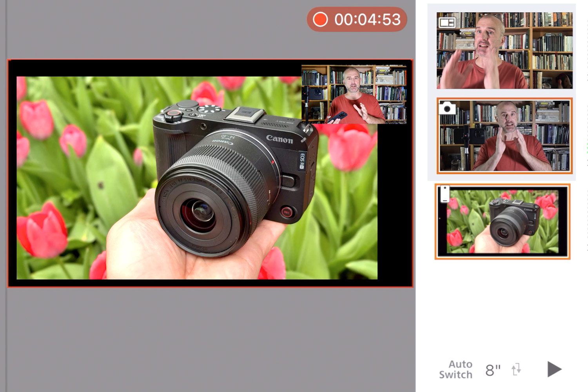Click the red record indicator dot
The height and width of the screenshot is (392, 588).
[320, 20]
